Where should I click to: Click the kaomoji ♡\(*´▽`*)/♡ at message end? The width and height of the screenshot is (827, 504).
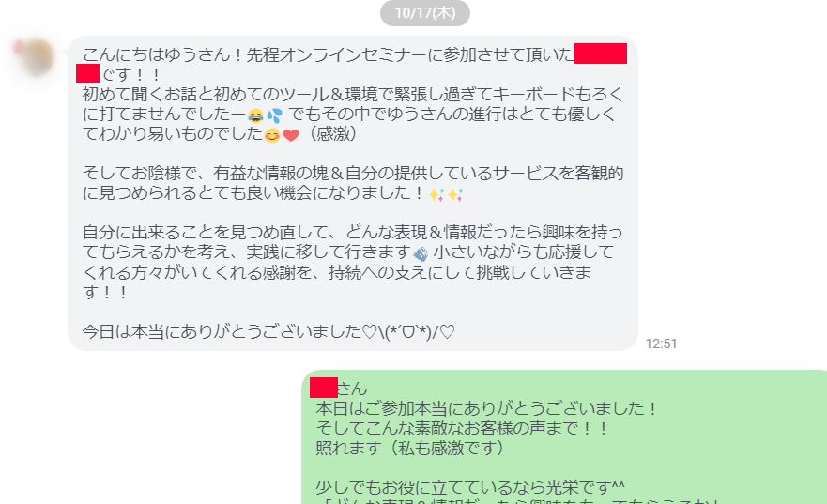click(408, 331)
